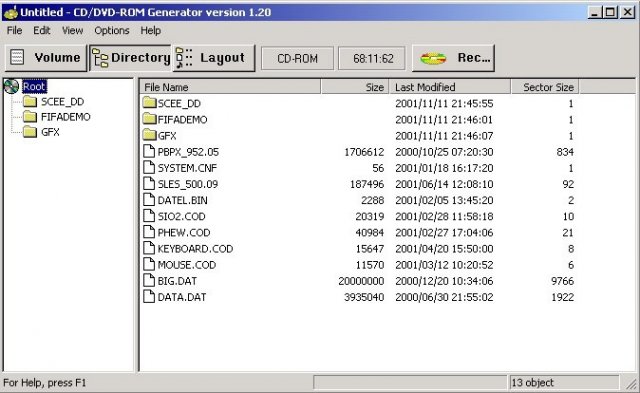Click the 68:11:62 disc time button
640x393 pixels.
click(x=372, y=58)
